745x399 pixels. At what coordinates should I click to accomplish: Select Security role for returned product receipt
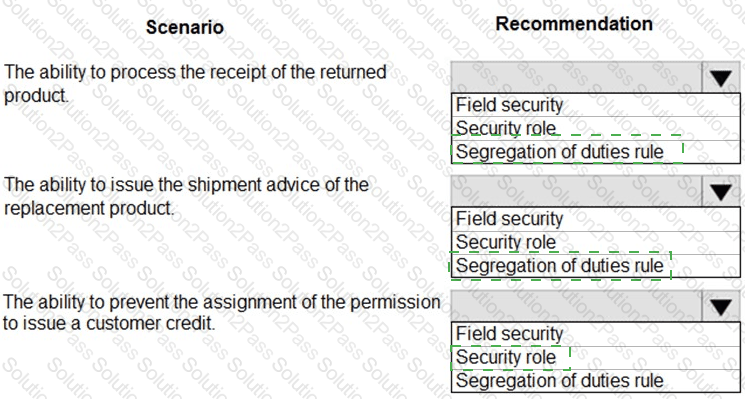click(595, 128)
